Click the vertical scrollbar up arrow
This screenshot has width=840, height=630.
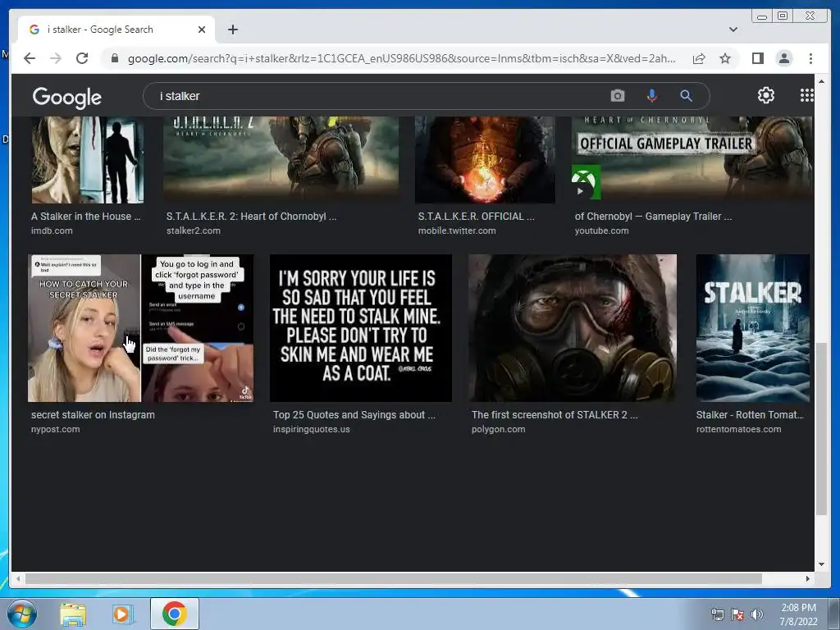click(x=821, y=81)
